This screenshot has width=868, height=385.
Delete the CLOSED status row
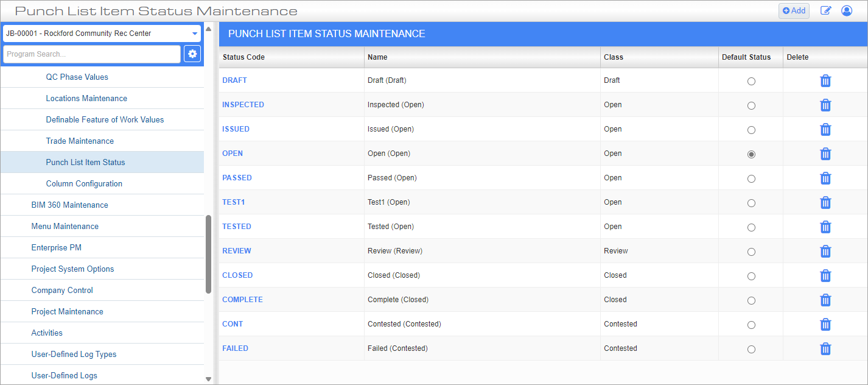pyautogui.click(x=825, y=275)
